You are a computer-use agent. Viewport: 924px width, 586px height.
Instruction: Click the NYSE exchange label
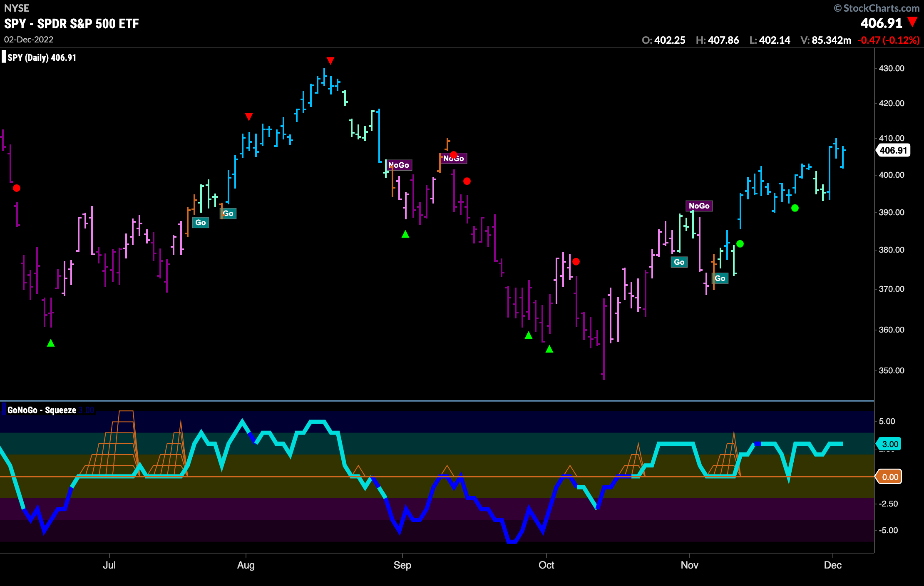17,8
